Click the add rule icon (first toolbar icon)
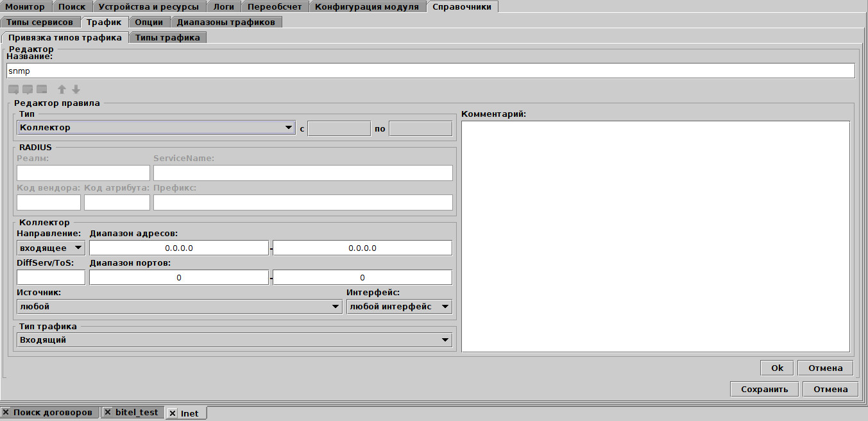Viewport: 868px width, 421px height. [13, 89]
